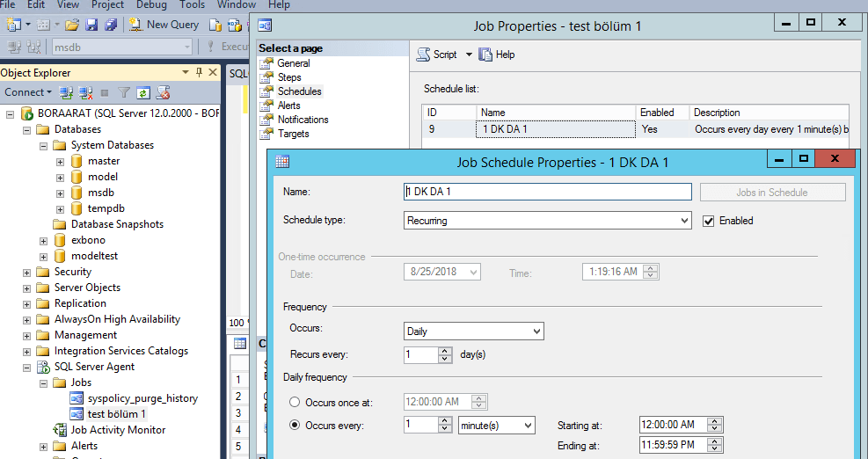Click the Open File folder icon

pyautogui.click(x=72, y=25)
